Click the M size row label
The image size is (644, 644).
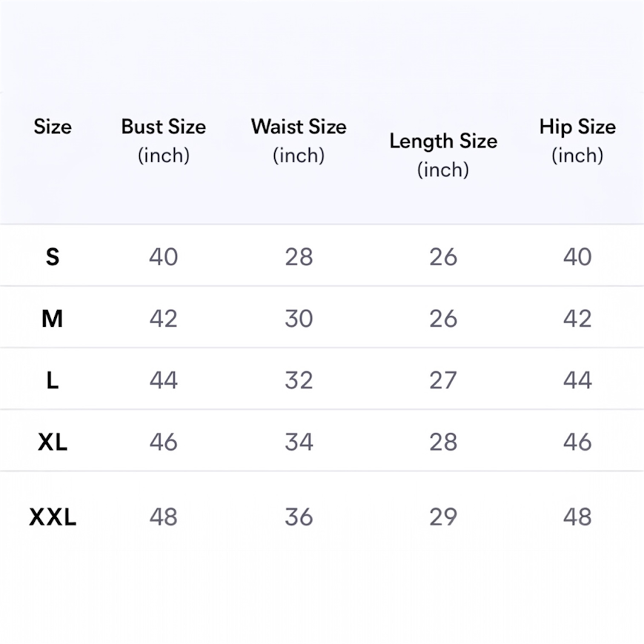click(53, 319)
